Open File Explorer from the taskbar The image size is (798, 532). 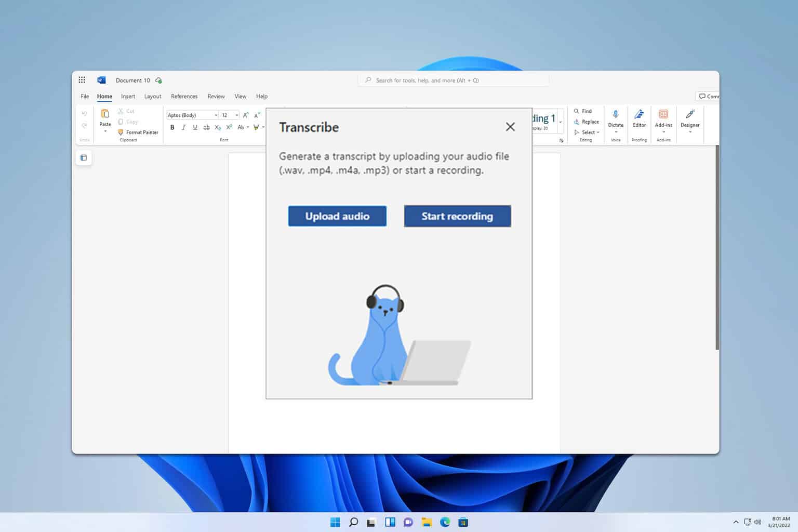click(x=427, y=522)
